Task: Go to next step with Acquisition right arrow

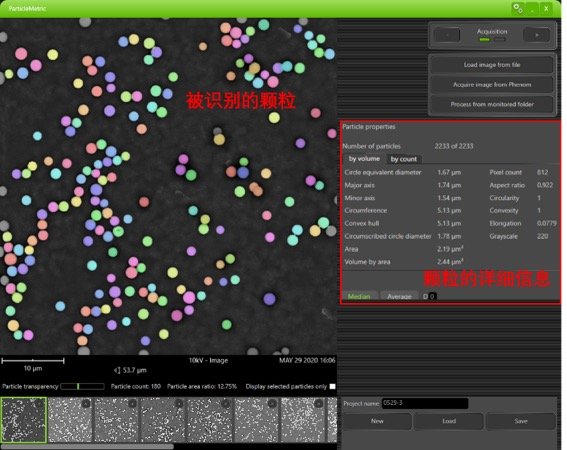Action: [x=537, y=35]
